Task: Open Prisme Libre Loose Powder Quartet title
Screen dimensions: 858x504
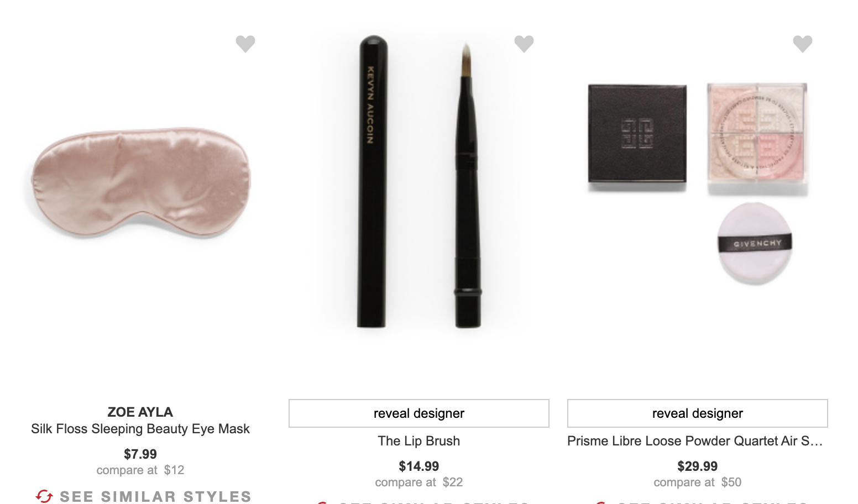Action: coord(695,441)
